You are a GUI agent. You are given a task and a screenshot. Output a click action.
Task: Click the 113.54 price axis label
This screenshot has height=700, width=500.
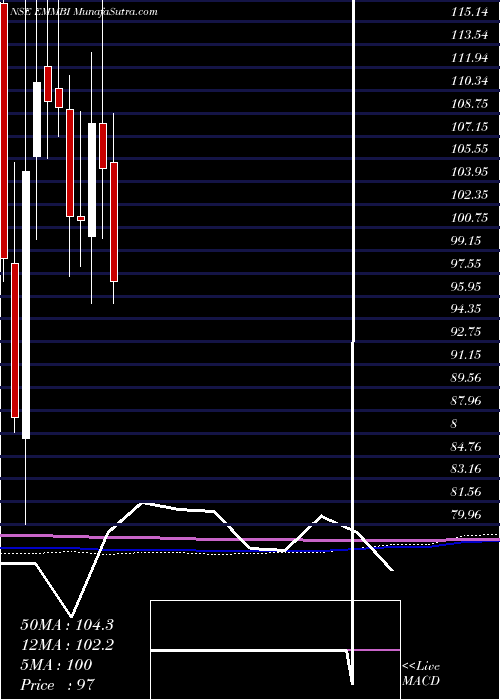pyautogui.click(x=469, y=35)
